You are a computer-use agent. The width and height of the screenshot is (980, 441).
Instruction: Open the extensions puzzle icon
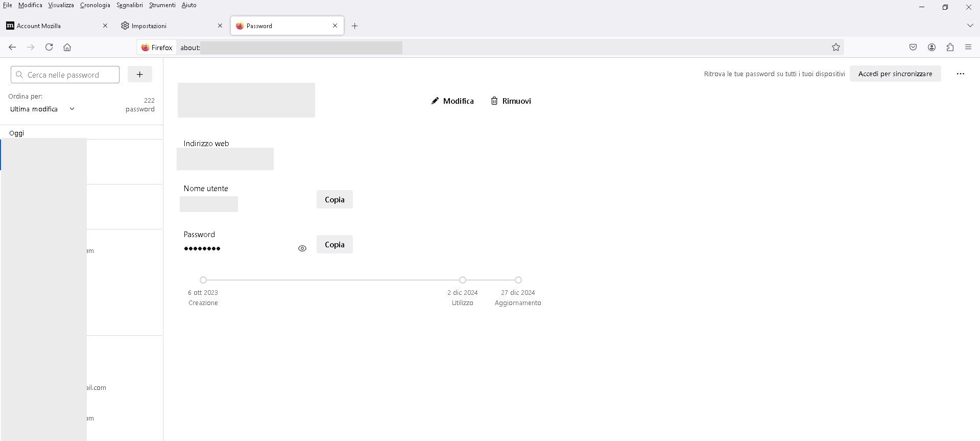[x=950, y=47]
